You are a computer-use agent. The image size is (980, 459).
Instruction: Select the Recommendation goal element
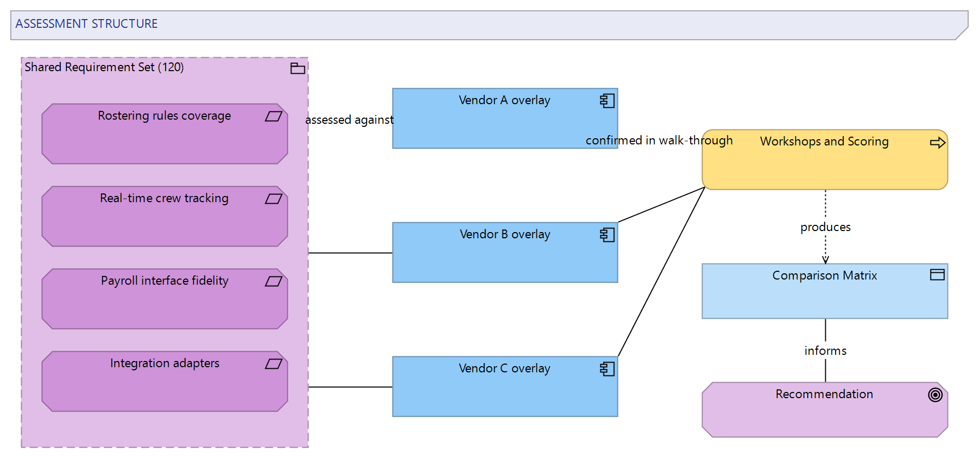pos(825,410)
